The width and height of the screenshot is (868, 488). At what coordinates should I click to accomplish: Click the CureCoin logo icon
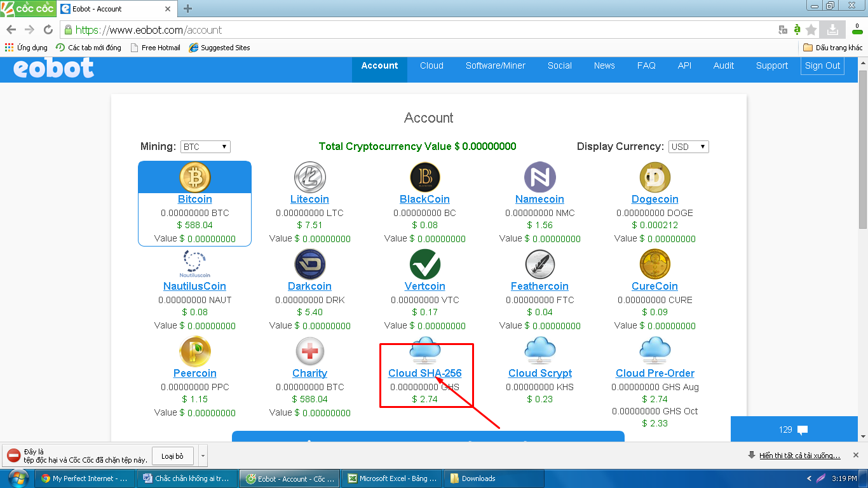point(654,264)
